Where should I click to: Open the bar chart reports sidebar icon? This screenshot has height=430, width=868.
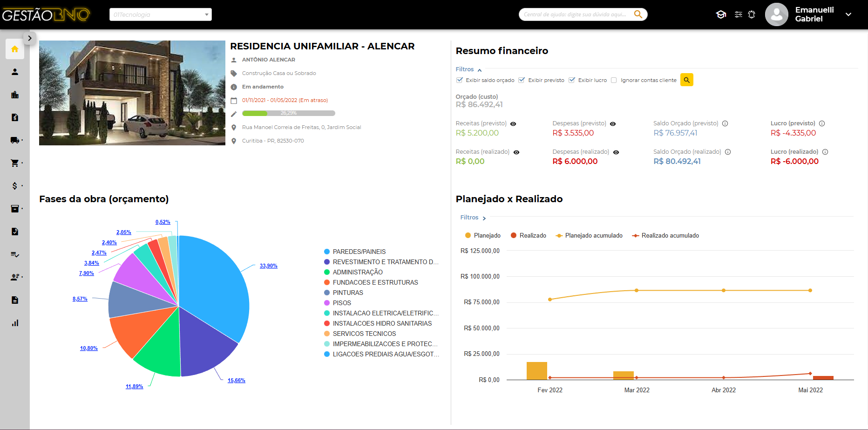point(15,323)
